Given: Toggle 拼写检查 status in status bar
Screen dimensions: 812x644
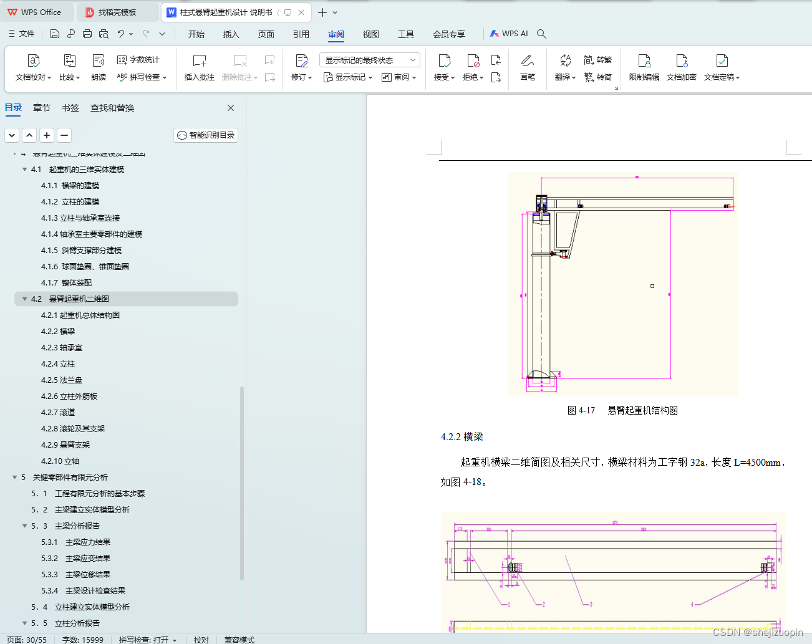Looking at the screenshot, I should 148,640.
